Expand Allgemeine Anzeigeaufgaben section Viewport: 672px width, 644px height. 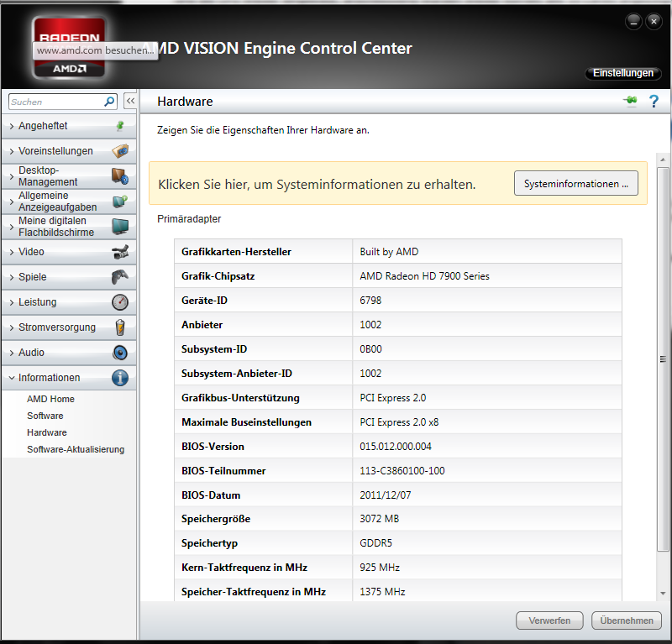click(x=12, y=202)
